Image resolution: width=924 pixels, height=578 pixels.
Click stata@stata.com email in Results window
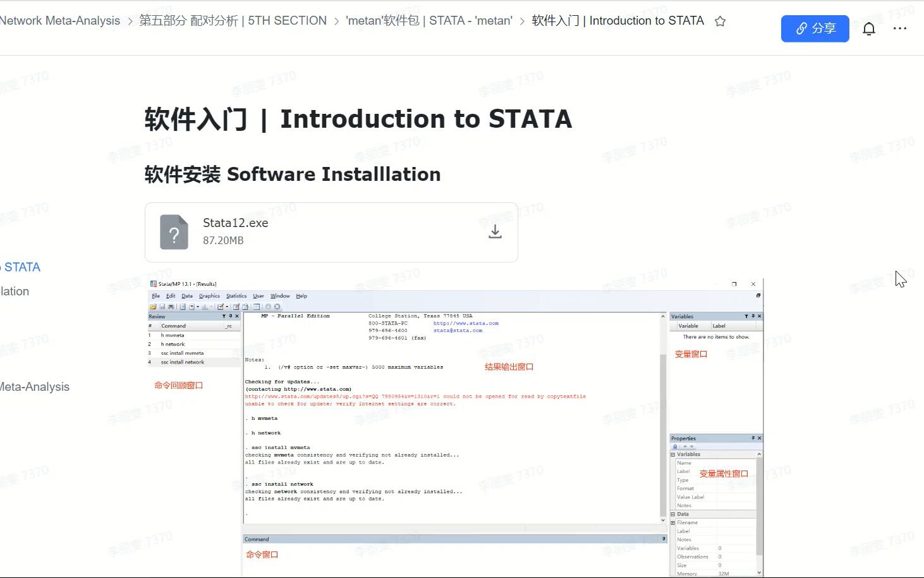click(458, 330)
